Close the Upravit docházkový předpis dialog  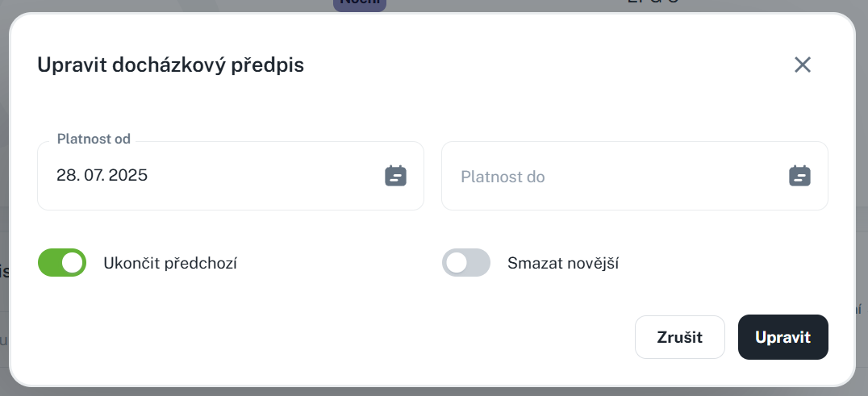point(802,65)
